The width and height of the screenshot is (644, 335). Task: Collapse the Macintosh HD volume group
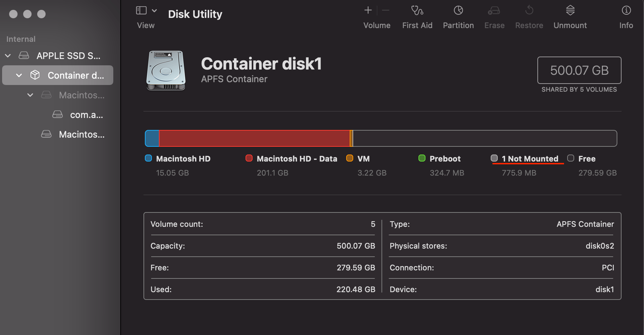coord(30,95)
